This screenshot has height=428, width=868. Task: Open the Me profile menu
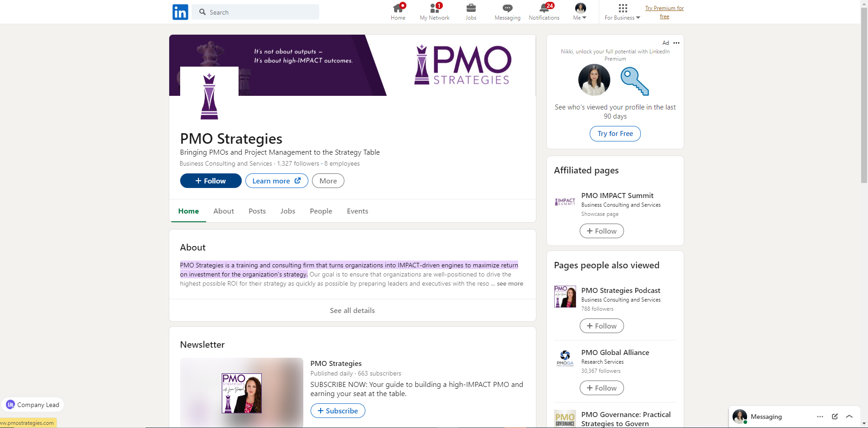pyautogui.click(x=580, y=12)
